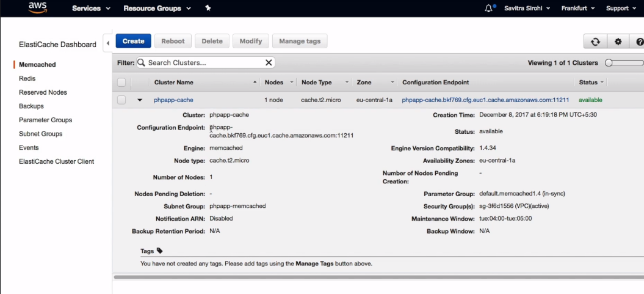644x294 pixels.
Task: Focus the Search Clusters filter field
Action: tap(205, 62)
